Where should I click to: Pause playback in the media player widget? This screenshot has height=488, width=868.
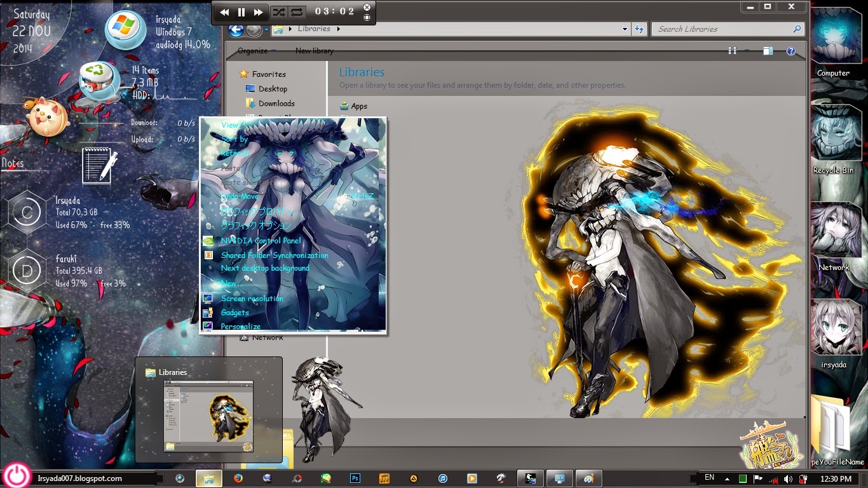241,12
